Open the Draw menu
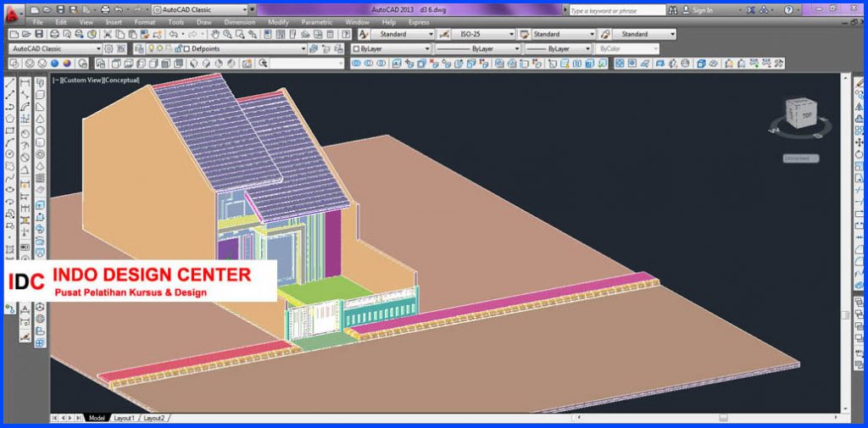This screenshot has width=868, height=428. pos(203,22)
